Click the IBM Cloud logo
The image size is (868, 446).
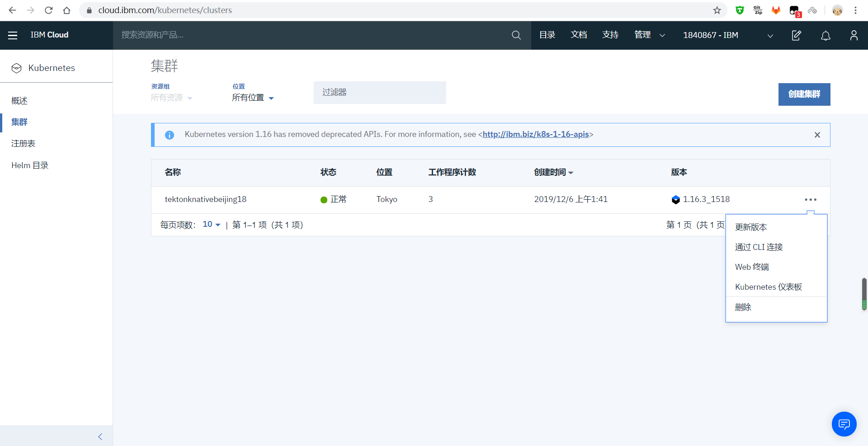pyautogui.click(x=49, y=35)
